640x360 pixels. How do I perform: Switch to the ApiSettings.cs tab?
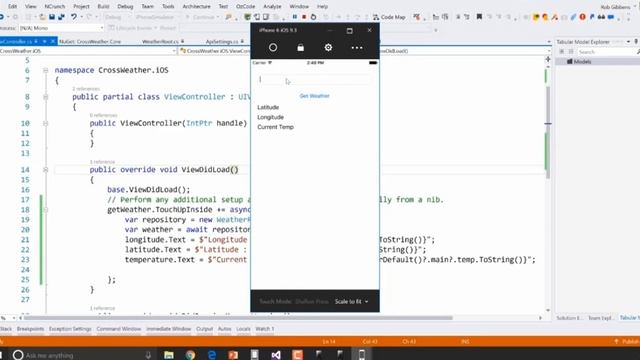222,42
